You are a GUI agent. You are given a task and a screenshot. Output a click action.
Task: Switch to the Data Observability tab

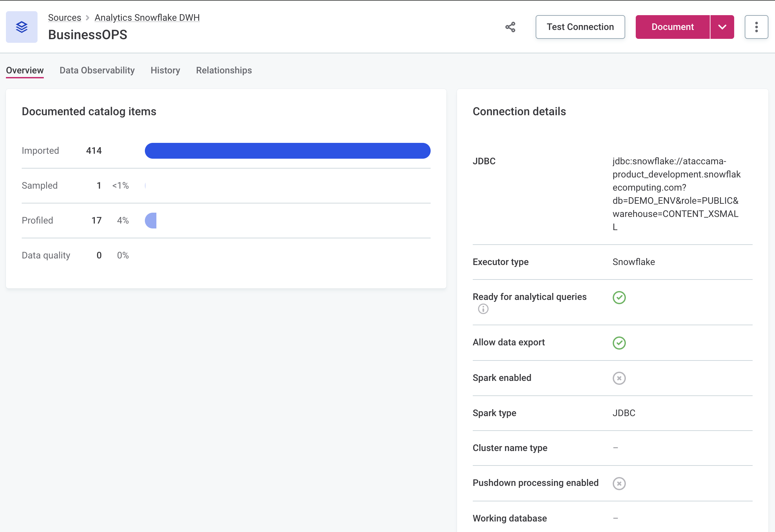point(96,71)
